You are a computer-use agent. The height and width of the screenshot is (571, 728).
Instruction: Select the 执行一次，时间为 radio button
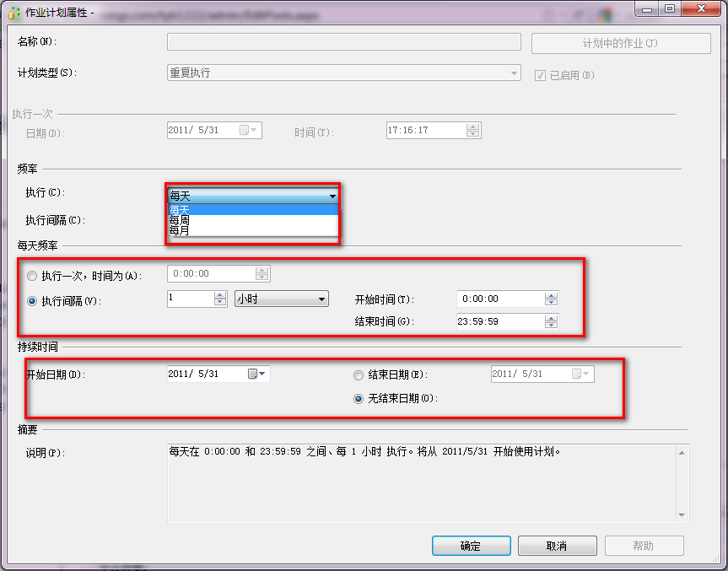pos(31,276)
